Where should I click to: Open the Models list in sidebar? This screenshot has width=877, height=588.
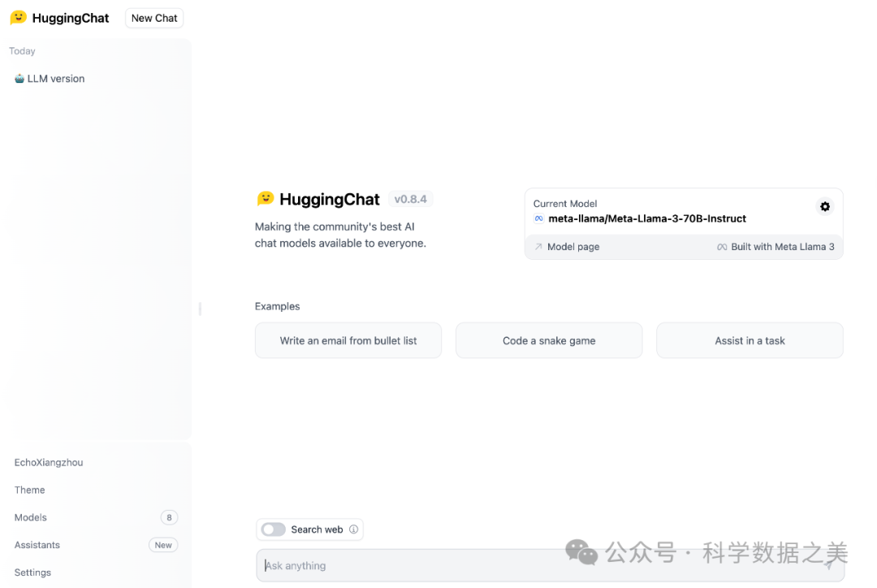click(31, 517)
